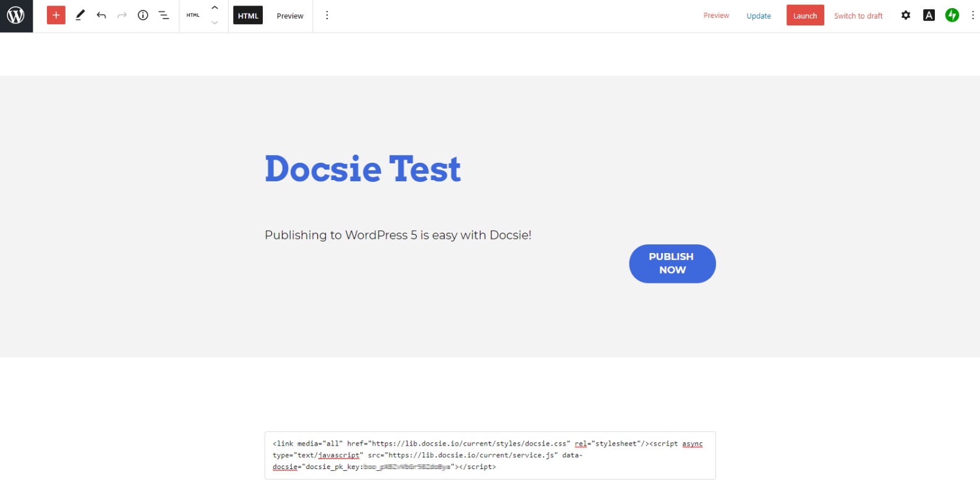Show content structure info icon
Viewport: 980px width, 487px height.
(143, 15)
